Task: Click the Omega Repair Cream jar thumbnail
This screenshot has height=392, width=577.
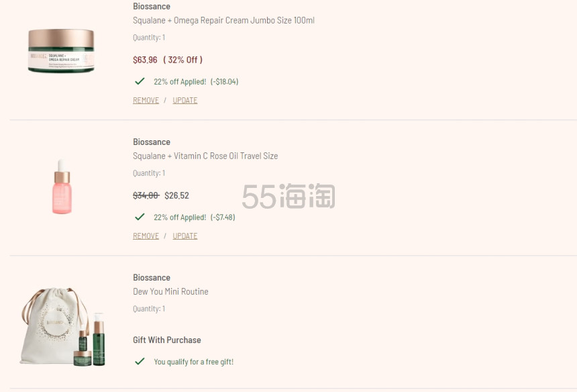Action: (x=61, y=50)
